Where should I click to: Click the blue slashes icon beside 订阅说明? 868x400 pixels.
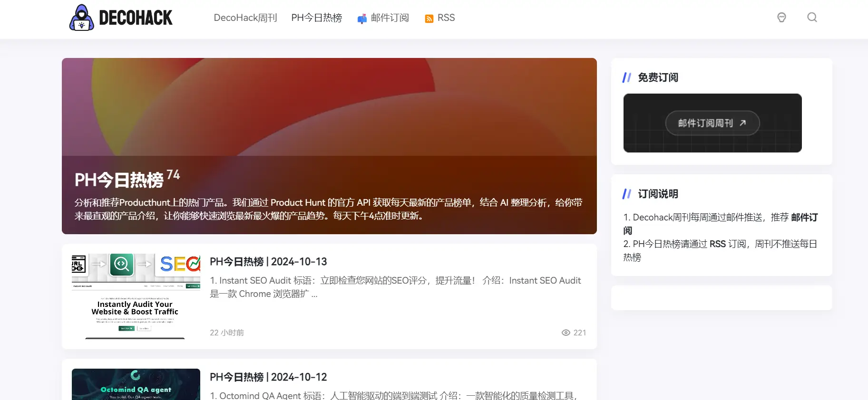pyautogui.click(x=627, y=194)
